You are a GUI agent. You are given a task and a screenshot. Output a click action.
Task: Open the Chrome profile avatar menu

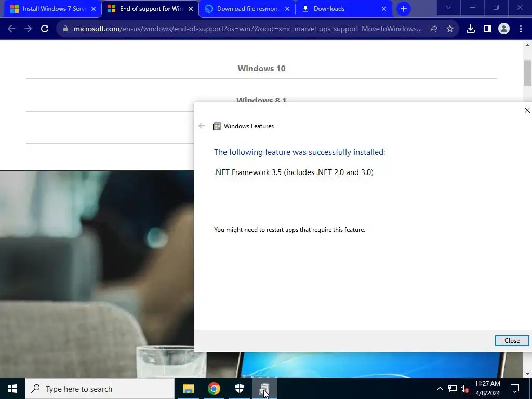[504, 29]
